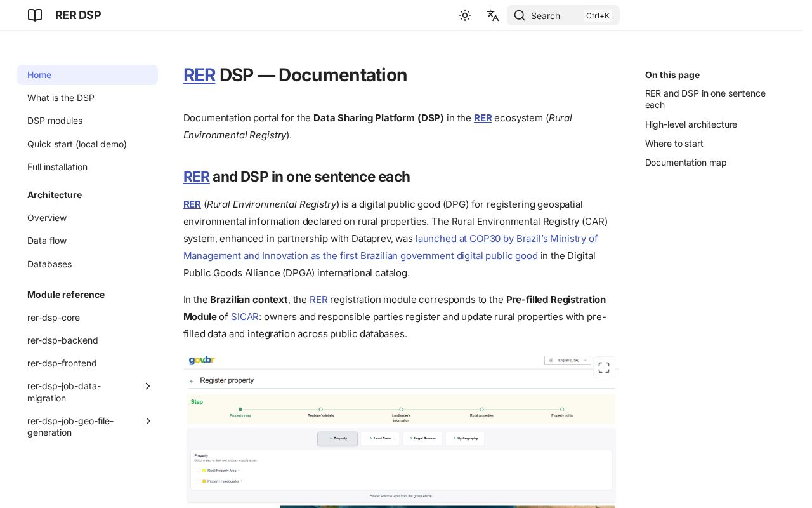Click the book logo icon

tap(35, 15)
